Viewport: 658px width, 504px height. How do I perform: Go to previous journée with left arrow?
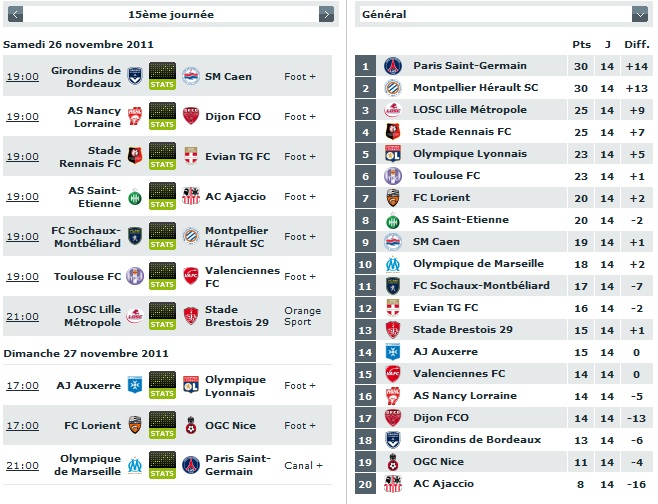point(15,15)
